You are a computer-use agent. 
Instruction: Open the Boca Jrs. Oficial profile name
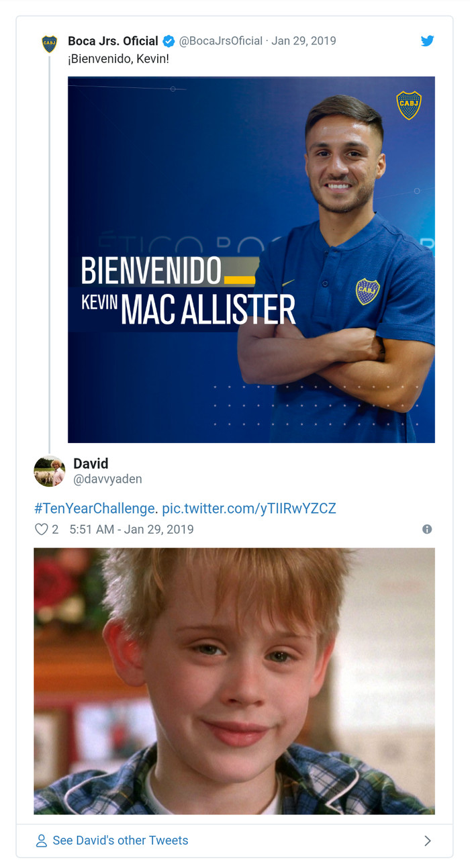click(x=113, y=41)
